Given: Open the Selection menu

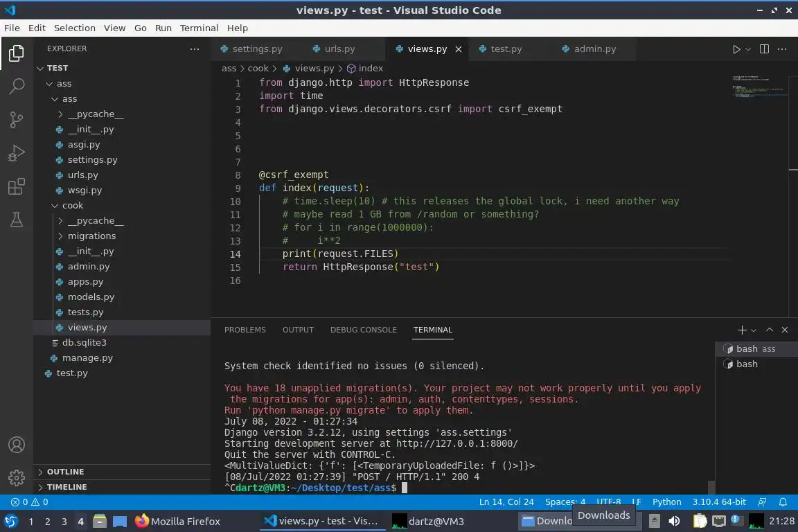Looking at the screenshot, I should click(74, 28).
